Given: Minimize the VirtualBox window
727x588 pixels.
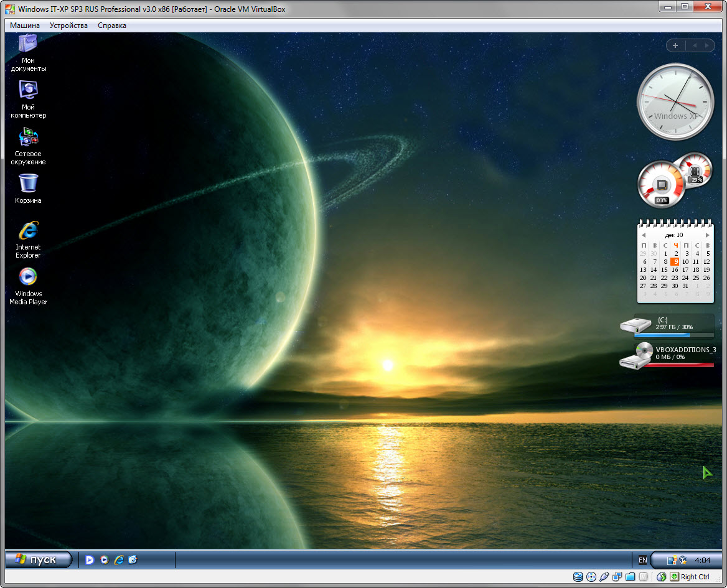Looking at the screenshot, I should pos(668,7).
